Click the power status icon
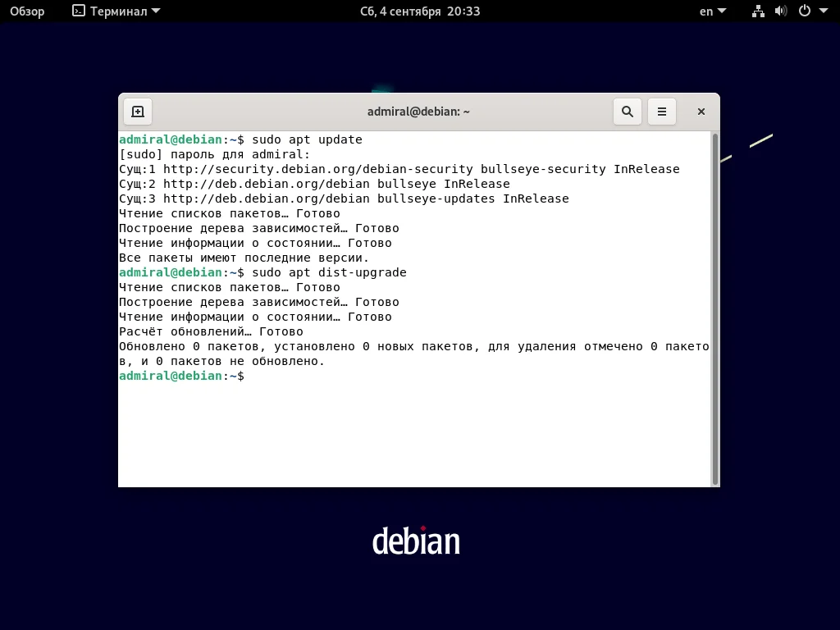 (804, 11)
